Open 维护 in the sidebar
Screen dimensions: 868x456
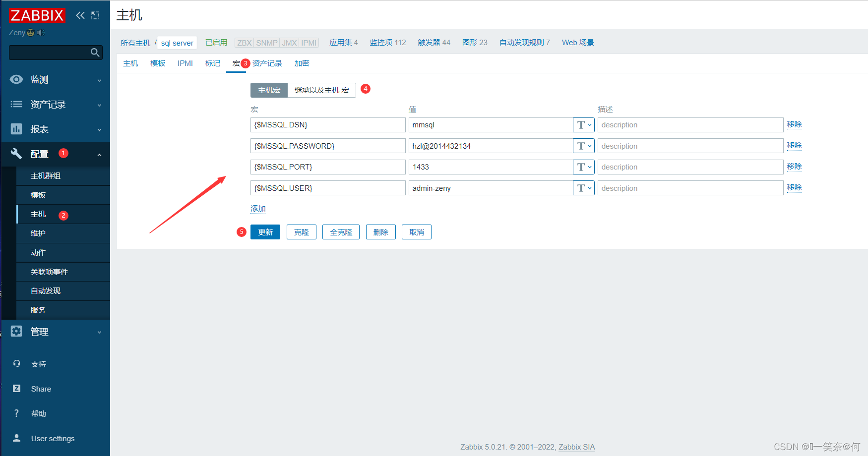63,233
